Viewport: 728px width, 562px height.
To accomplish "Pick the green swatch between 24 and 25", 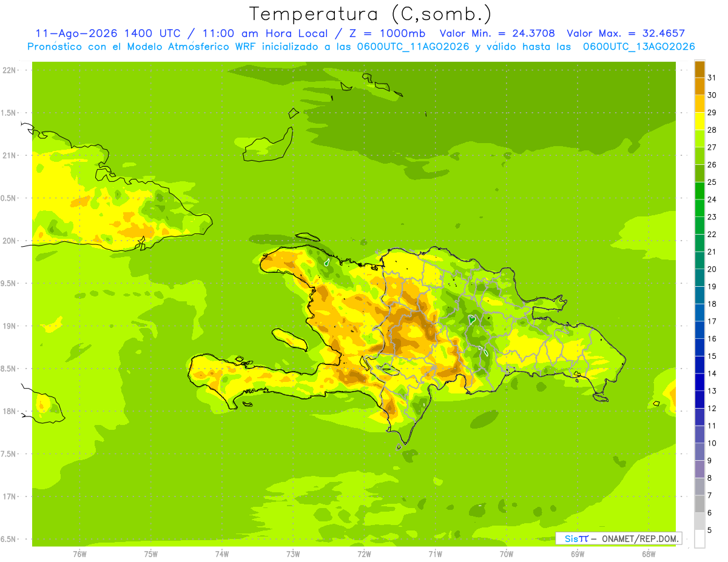I will 699,191.
